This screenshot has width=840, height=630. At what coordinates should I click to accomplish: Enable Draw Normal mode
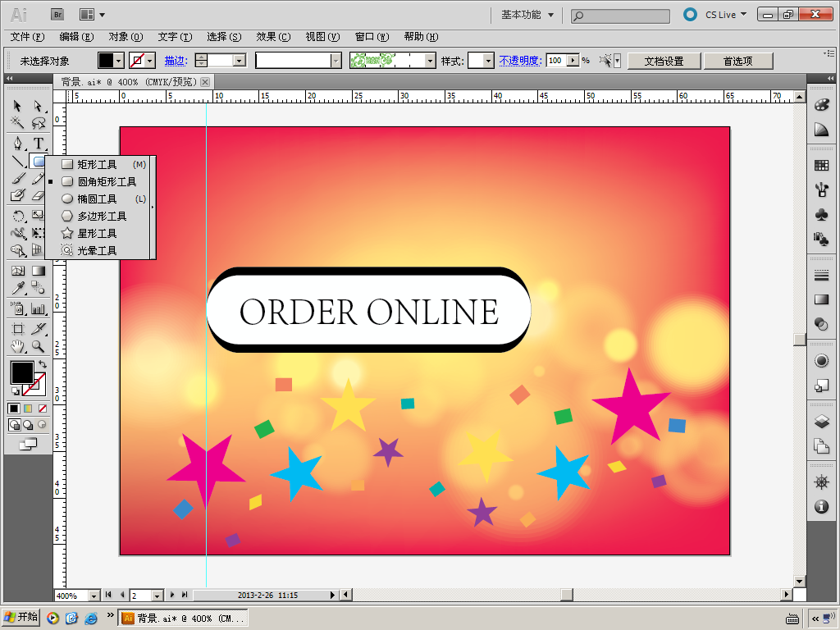click(15, 425)
